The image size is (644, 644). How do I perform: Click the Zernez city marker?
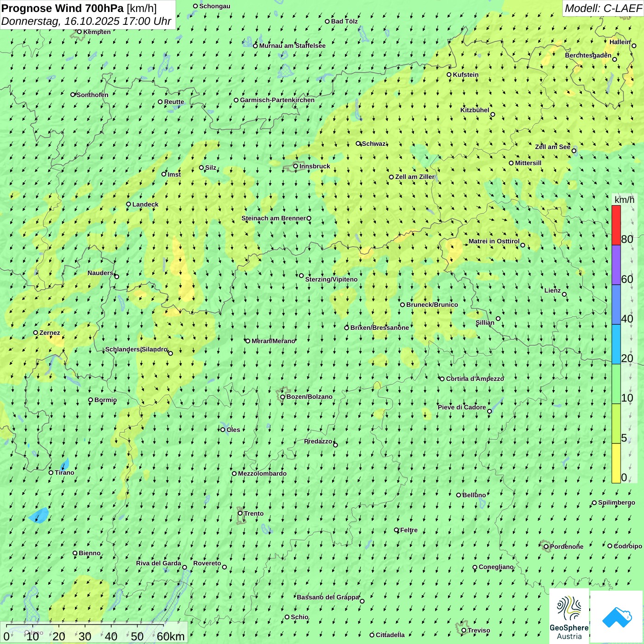pos(36,333)
